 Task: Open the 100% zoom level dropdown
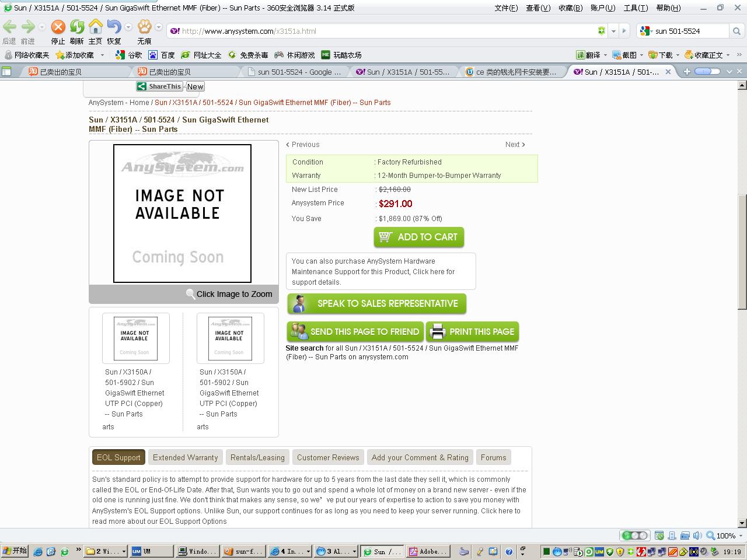point(740,535)
